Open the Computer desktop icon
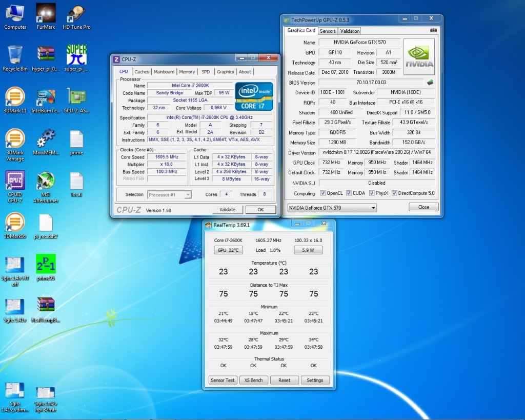This screenshot has width=525, height=420. click(15, 17)
